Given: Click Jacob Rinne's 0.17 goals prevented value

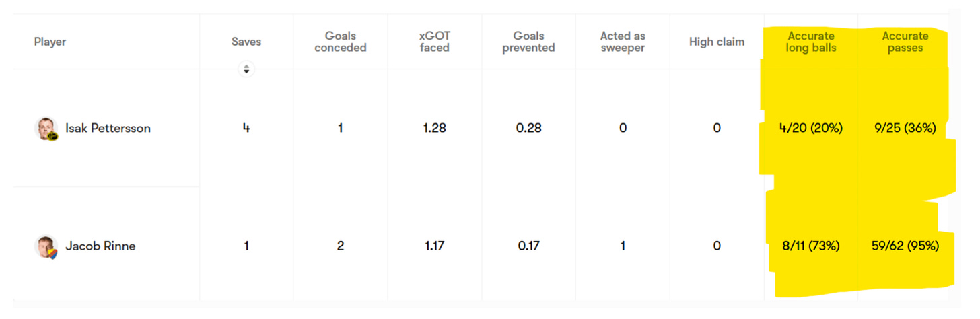Looking at the screenshot, I should coord(529,246).
